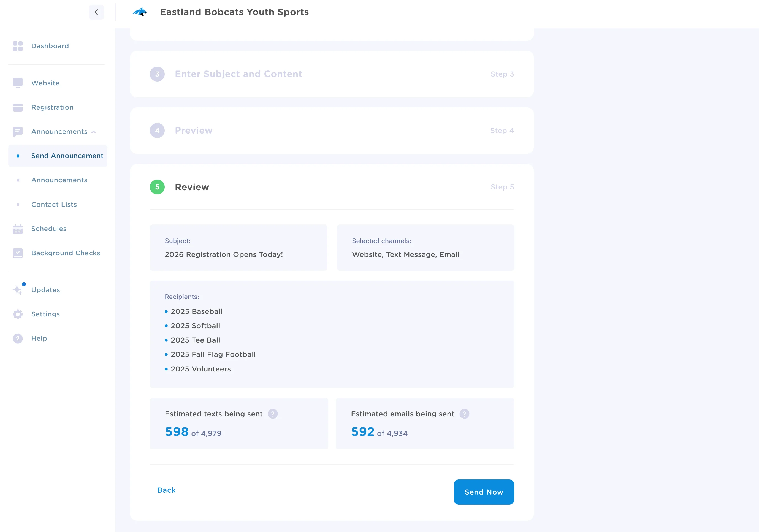Click the Settings gear icon

point(18,314)
